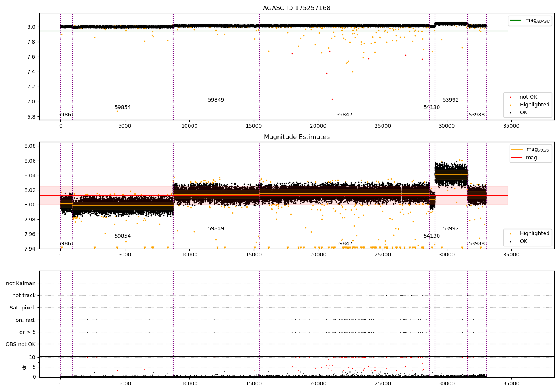Screen dimensions: 560x392
Task: Select 'OK' in the Magnitude Estimates legend
Action: (x=523, y=242)
